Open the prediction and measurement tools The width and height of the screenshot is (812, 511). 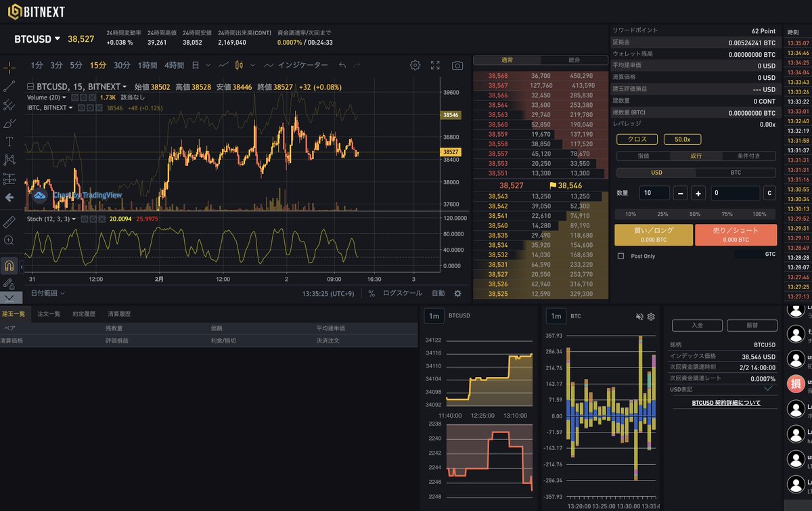pos(9,179)
